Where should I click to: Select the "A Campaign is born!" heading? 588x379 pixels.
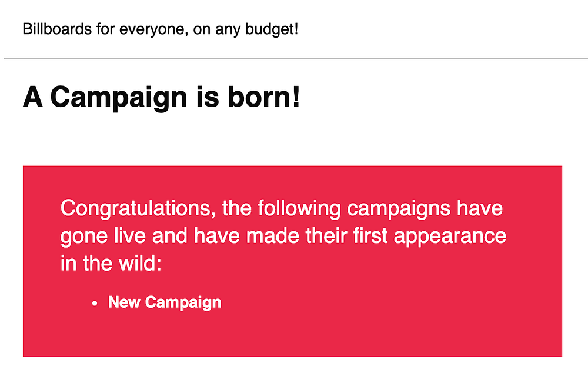tap(161, 97)
